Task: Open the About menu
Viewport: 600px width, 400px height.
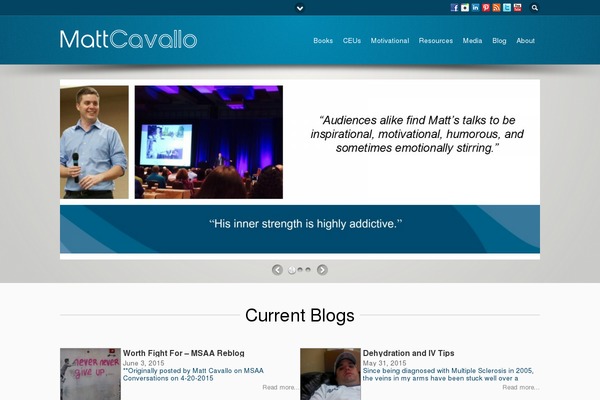Action: 525,41
